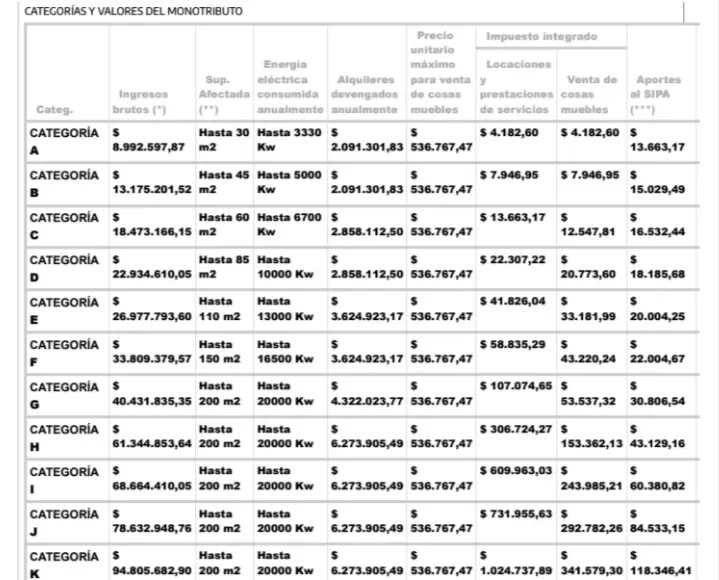Click goods sale tax '$ 12.547,81'

(x=587, y=224)
